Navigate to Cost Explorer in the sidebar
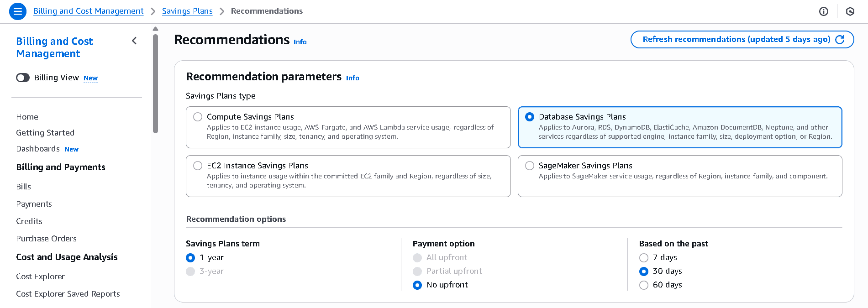868x308 pixels. pos(40,277)
